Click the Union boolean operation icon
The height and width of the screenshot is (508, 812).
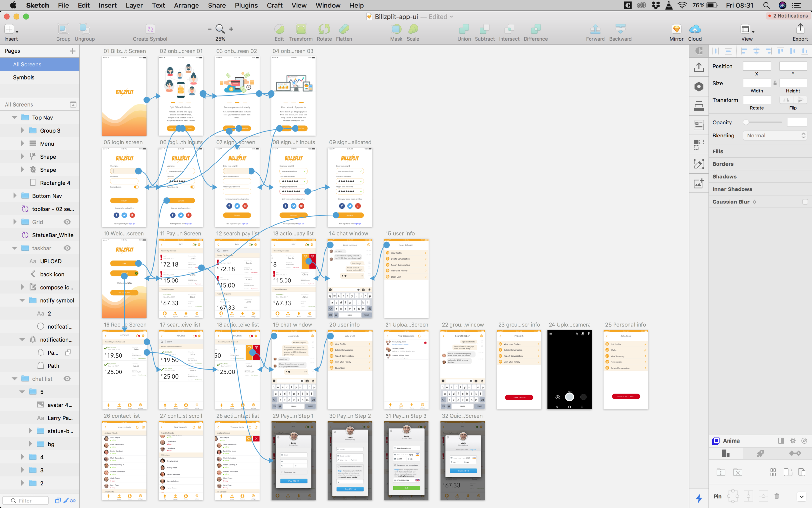click(x=464, y=29)
